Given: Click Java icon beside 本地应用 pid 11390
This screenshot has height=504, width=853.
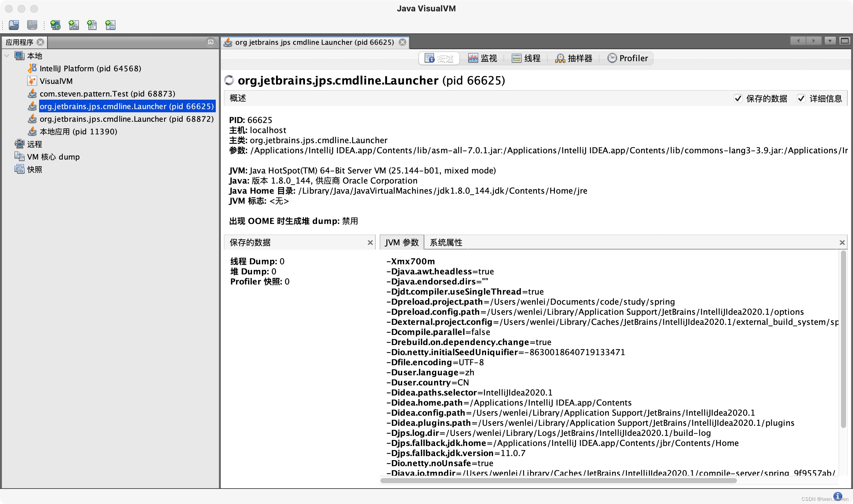Looking at the screenshot, I should [x=32, y=131].
